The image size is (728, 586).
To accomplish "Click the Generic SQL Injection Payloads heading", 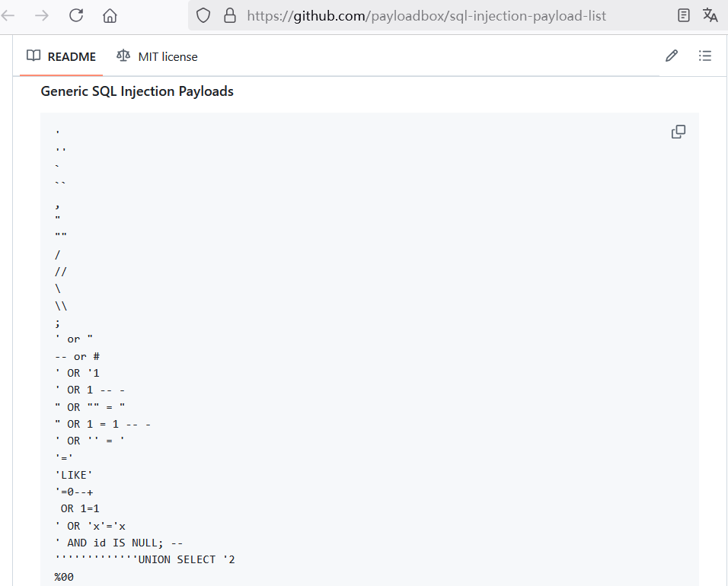I will point(137,91).
